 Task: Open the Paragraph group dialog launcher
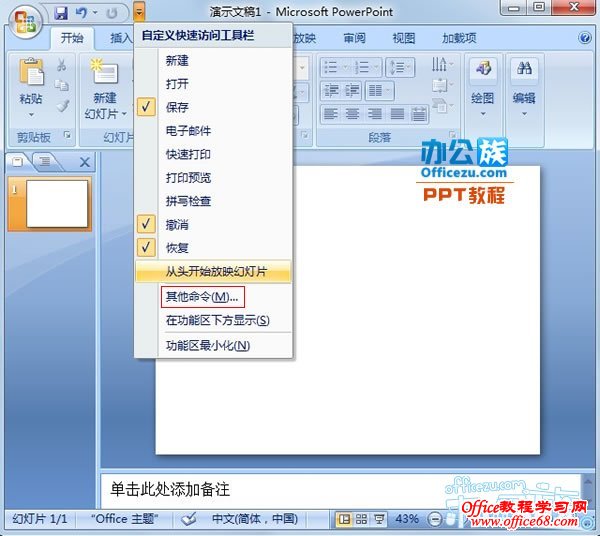pos(453,134)
